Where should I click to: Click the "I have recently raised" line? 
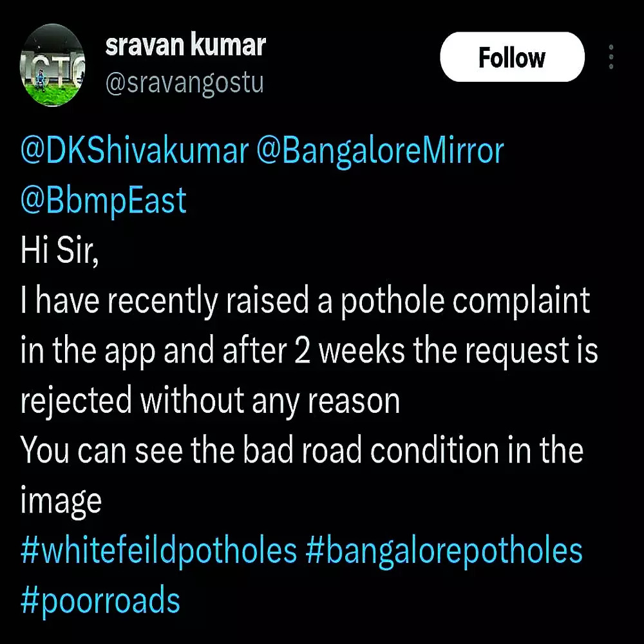point(305,301)
